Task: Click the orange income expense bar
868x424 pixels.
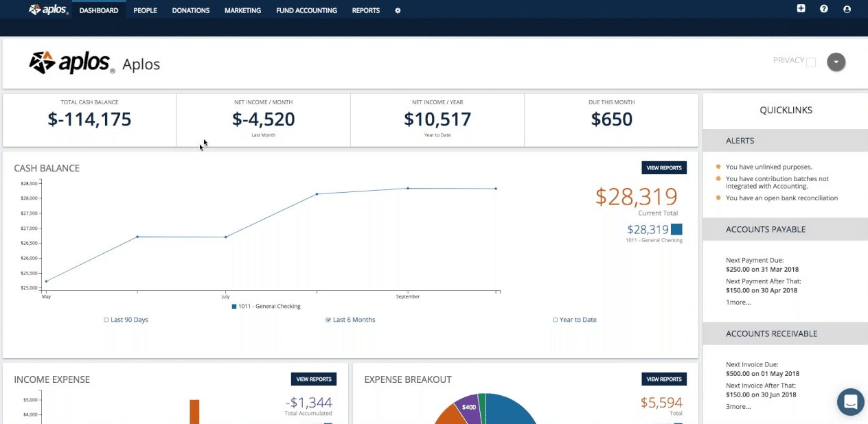Action: (194, 412)
